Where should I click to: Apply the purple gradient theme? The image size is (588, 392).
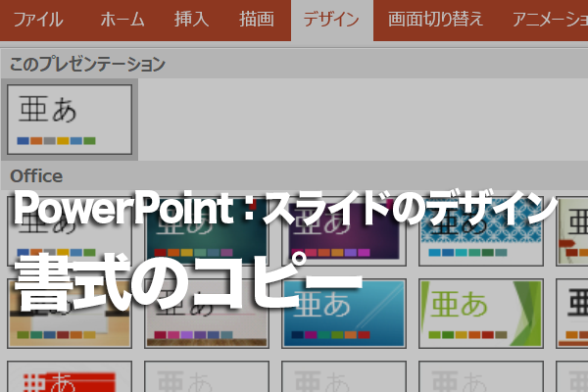[x=344, y=231]
